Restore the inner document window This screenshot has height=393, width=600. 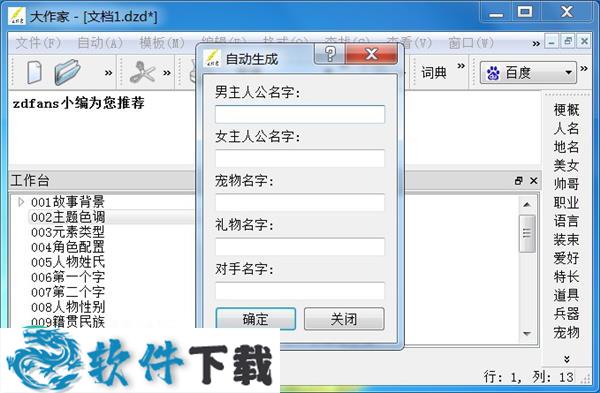(568, 41)
